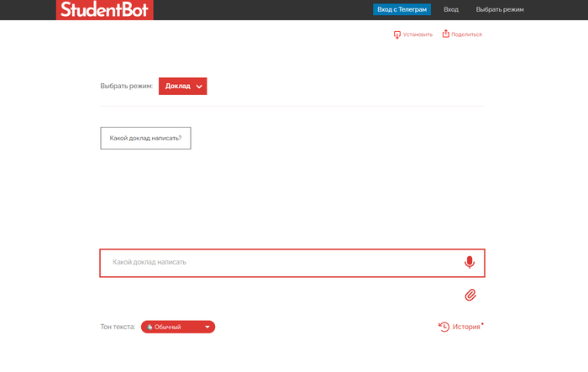Click the Установить install icon
588x372 pixels.
[x=397, y=34]
